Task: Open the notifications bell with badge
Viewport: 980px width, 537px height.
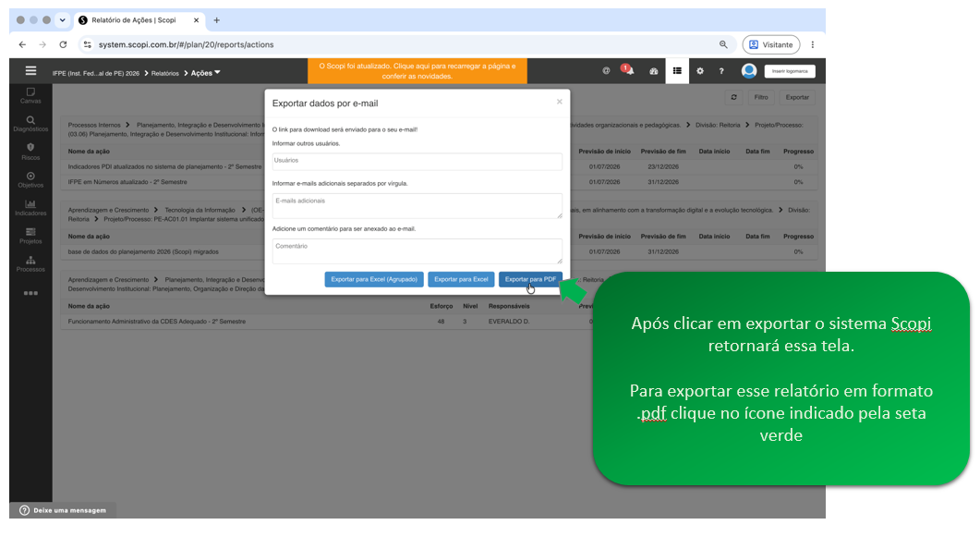Action: click(x=628, y=70)
